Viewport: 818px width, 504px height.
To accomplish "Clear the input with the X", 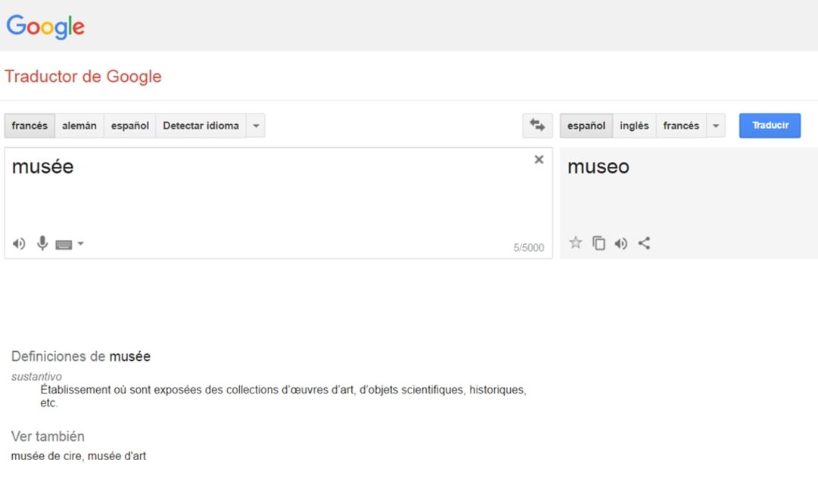I will click(539, 160).
